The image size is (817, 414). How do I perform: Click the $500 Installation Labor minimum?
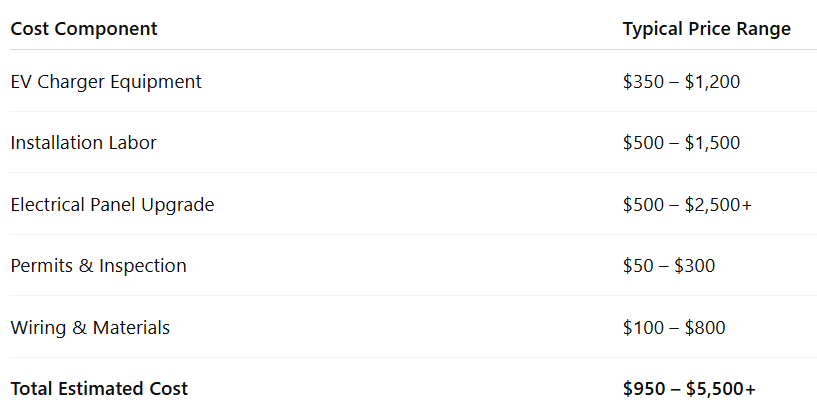[642, 143]
